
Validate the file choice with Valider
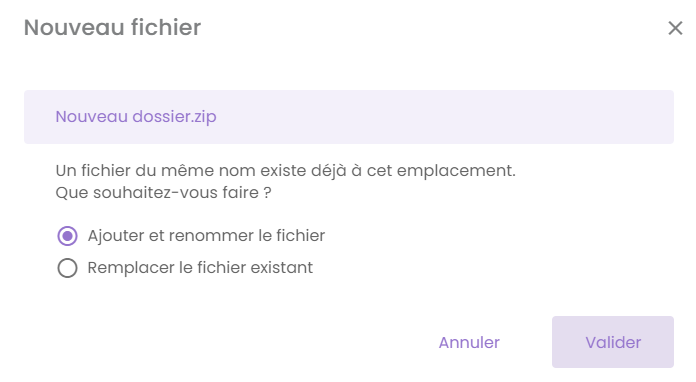[x=613, y=342]
